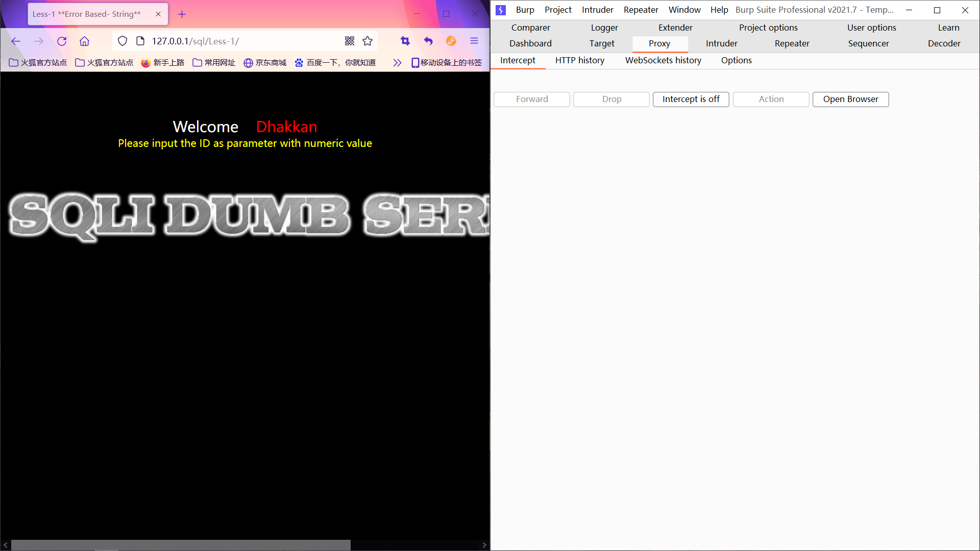Click the QR code icon in address bar

pos(350,41)
